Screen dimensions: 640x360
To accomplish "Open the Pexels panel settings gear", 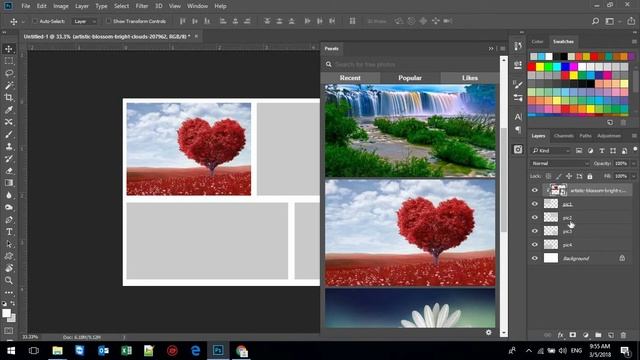I will point(489,332).
